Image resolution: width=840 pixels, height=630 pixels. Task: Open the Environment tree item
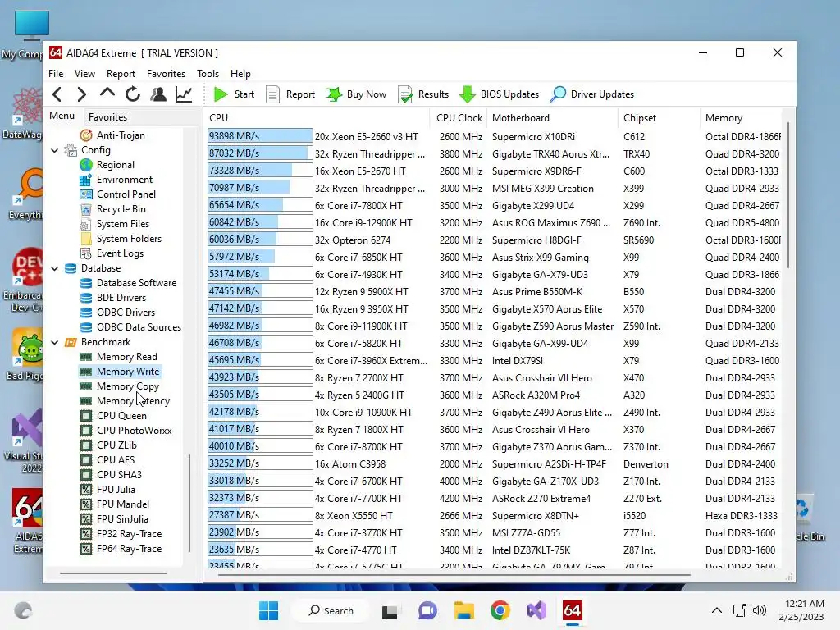pyautogui.click(x=116, y=180)
